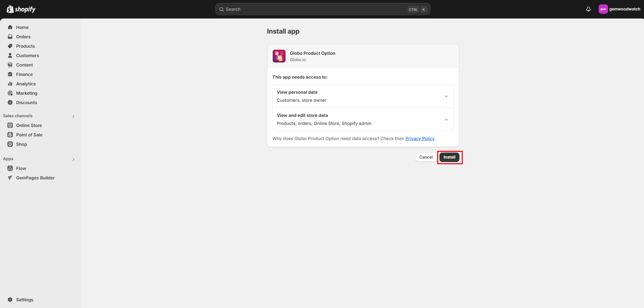Select Content from the navigation menu

click(24, 65)
